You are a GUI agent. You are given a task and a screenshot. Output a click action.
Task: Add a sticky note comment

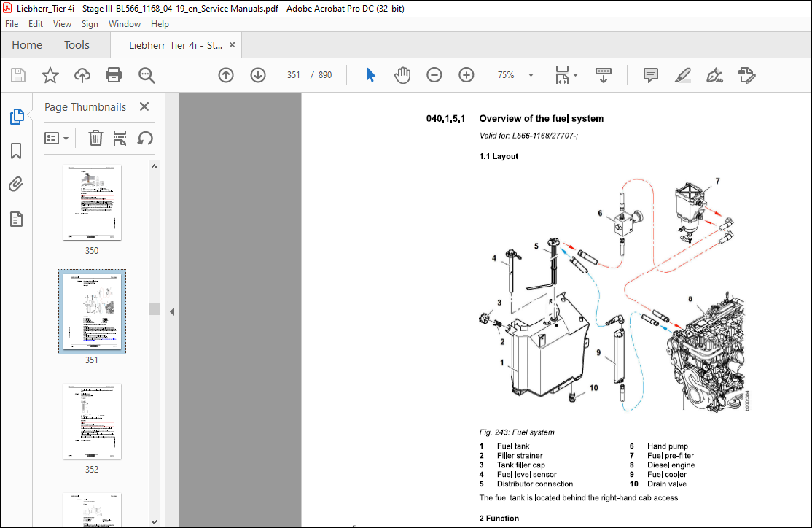point(650,75)
